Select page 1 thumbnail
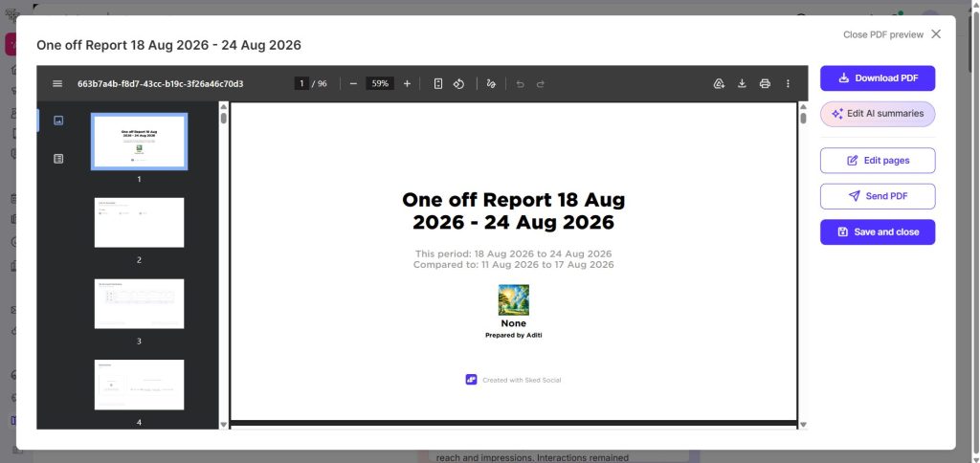 click(x=139, y=142)
